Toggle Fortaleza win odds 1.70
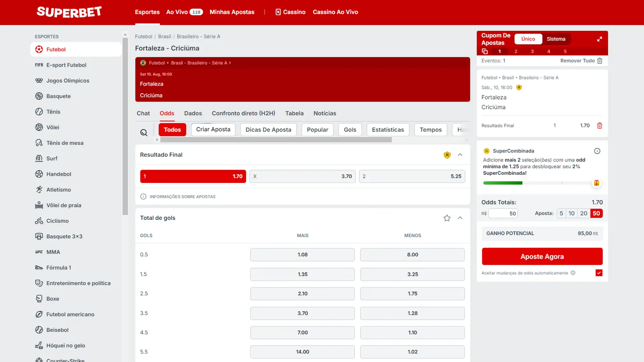This screenshot has height=362, width=644. point(193,176)
